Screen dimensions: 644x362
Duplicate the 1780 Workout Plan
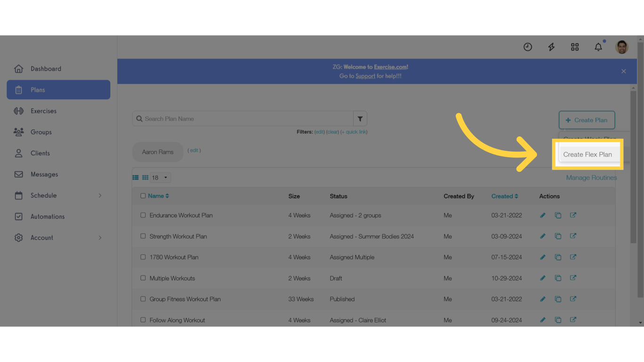click(558, 257)
